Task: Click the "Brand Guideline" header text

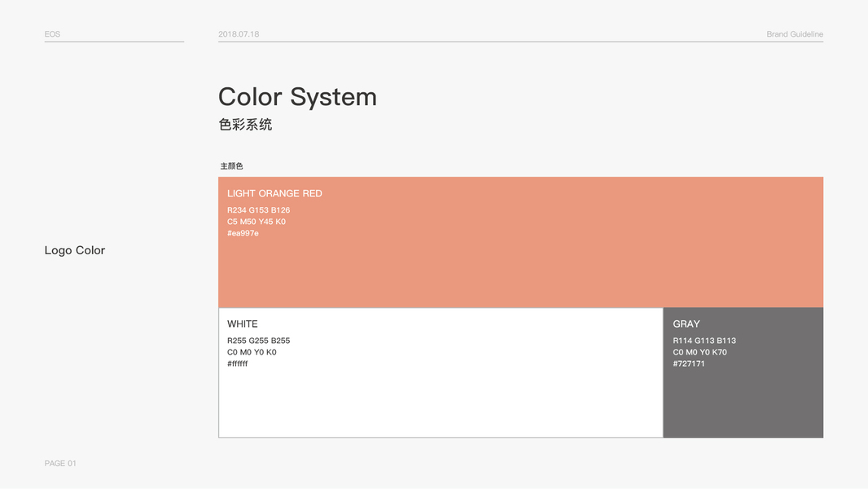Action: tap(795, 34)
